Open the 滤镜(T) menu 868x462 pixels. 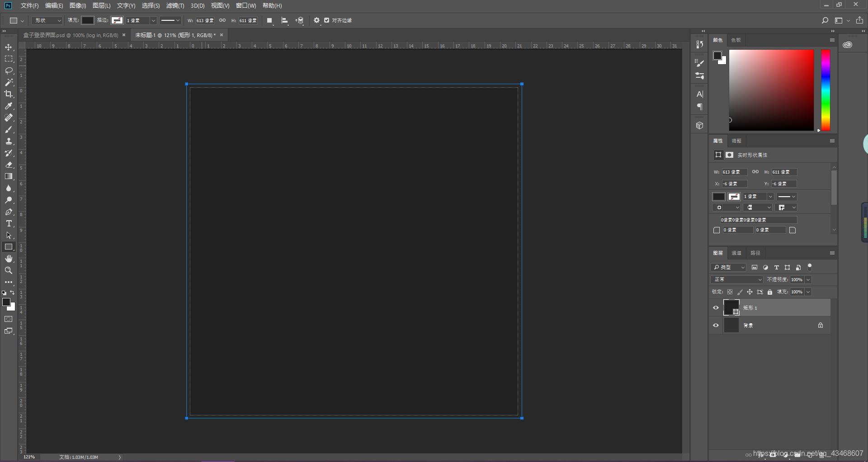(175, 5)
